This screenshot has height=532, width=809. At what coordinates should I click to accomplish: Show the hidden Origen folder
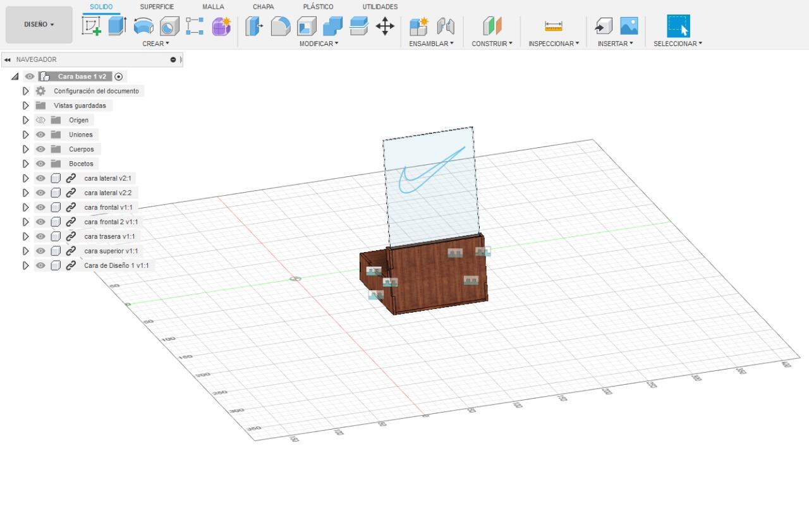point(40,120)
